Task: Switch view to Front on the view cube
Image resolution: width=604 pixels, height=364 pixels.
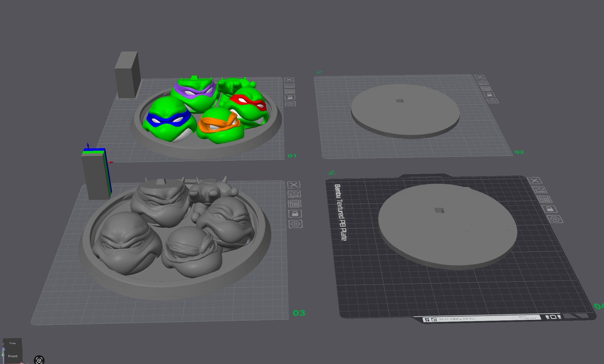Action: coord(13,356)
